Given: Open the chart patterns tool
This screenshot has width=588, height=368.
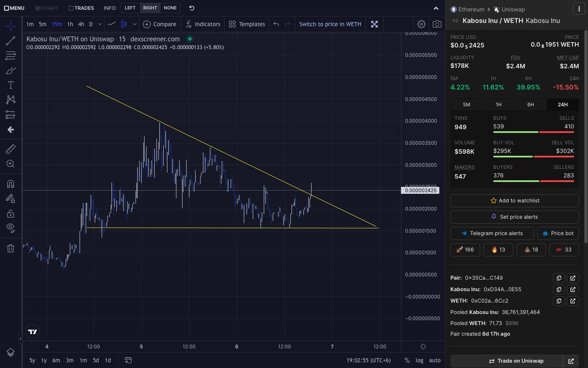Looking at the screenshot, I should pos(10,100).
